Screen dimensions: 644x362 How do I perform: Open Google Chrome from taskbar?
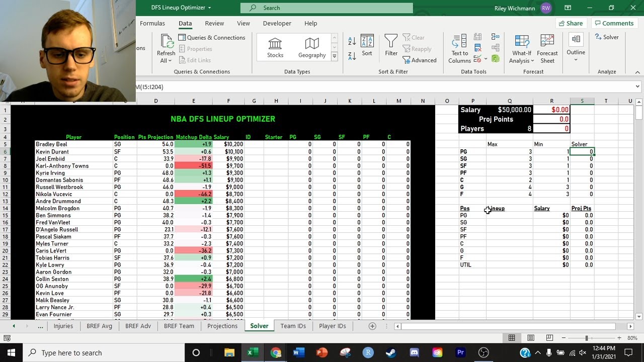click(x=276, y=352)
